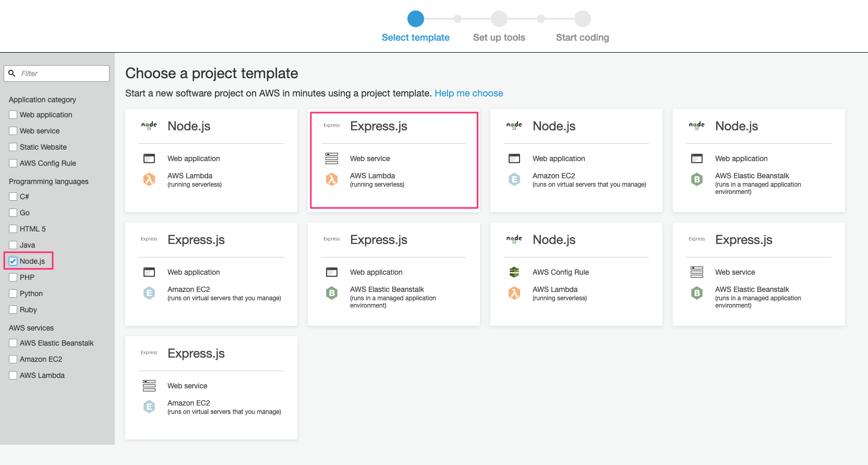Tick the Ruby language checkbox
This screenshot has height=465, width=868.
click(x=13, y=310)
